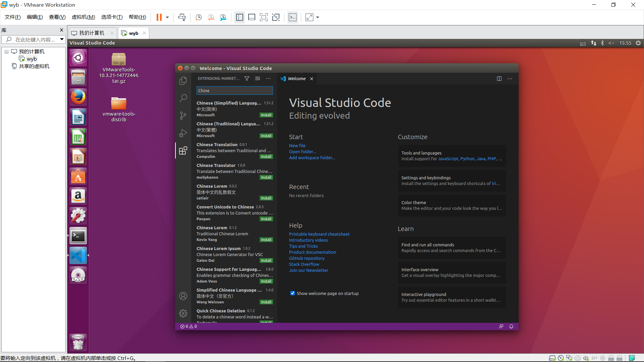644x362 pixels.
Task: Open the Ubuntu system settings gear in top panel
Action: (638, 43)
